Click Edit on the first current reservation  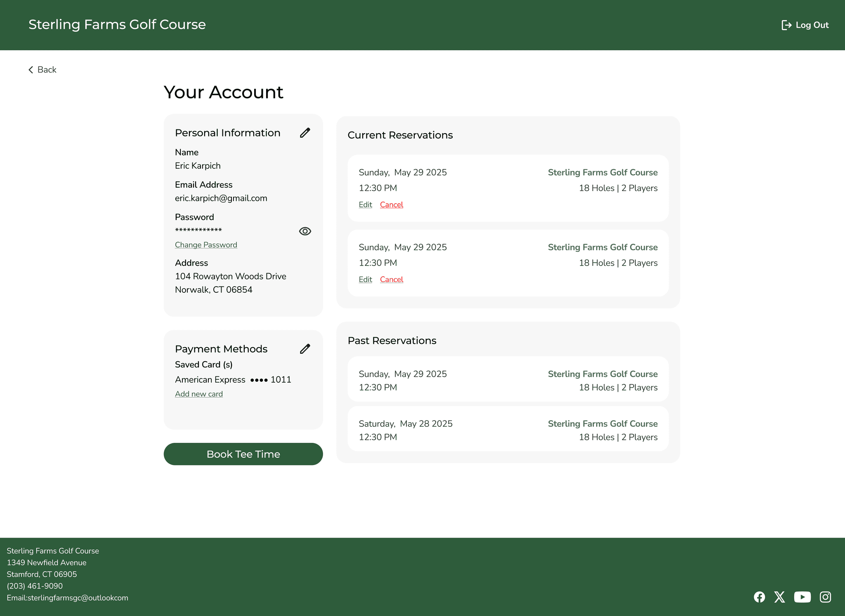[366, 205]
